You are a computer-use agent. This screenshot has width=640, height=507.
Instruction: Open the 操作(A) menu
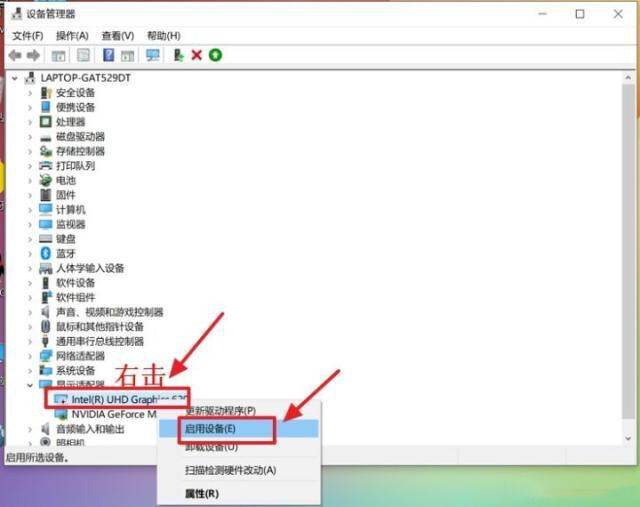click(72, 36)
